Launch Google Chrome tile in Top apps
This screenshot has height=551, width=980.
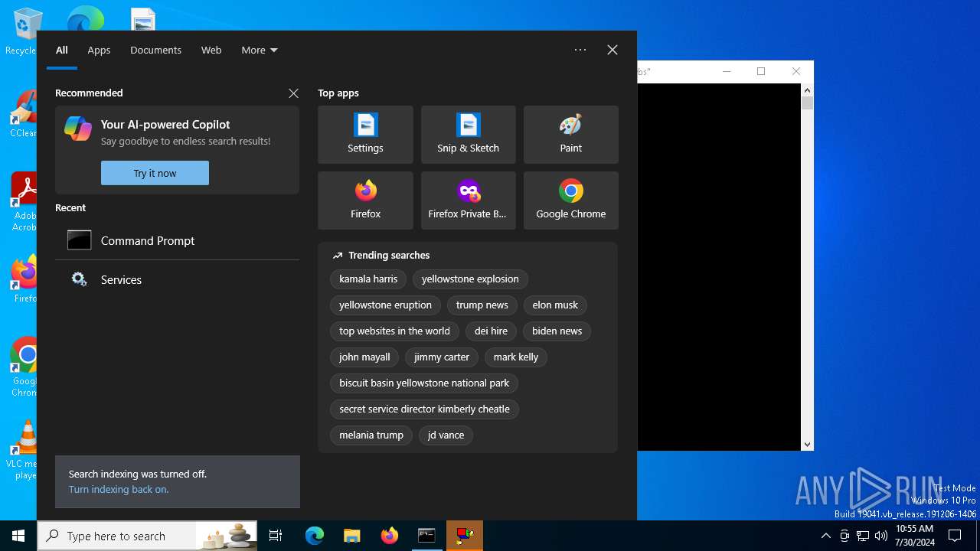tap(570, 201)
